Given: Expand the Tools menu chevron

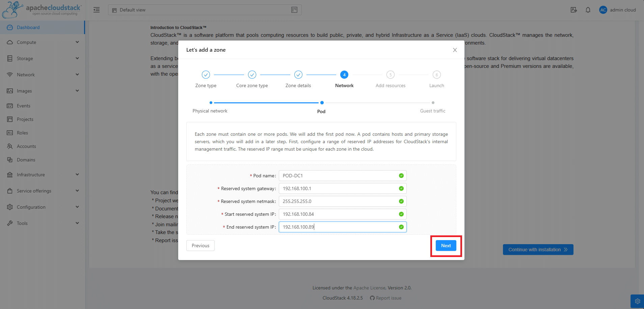Looking at the screenshot, I should [x=77, y=223].
